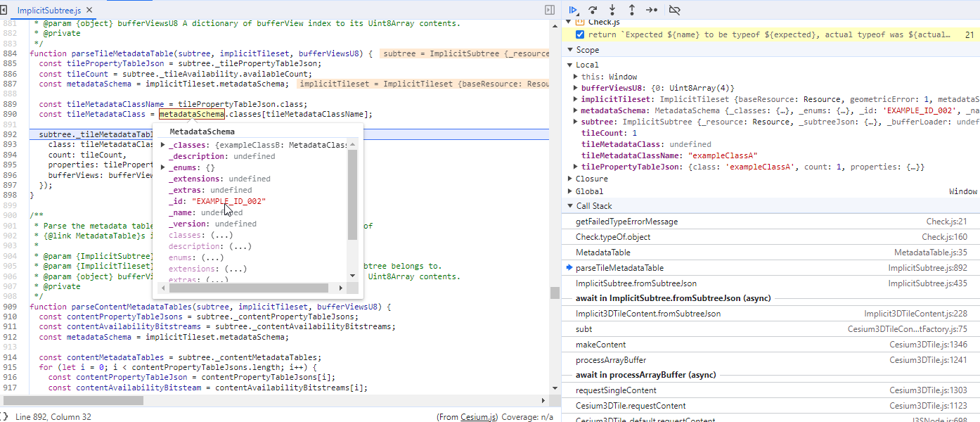The height and width of the screenshot is (422, 980).
Task: Expand the Closure scope entry
Action: pyautogui.click(x=569, y=178)
